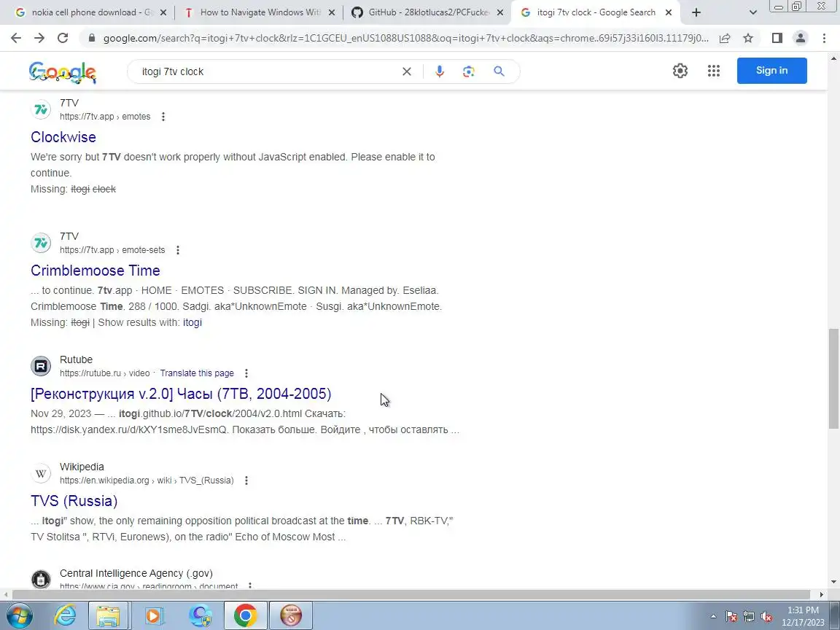Go back with the browser back arrow
This screenshot has width=840, height=630.
pos(16,38)
